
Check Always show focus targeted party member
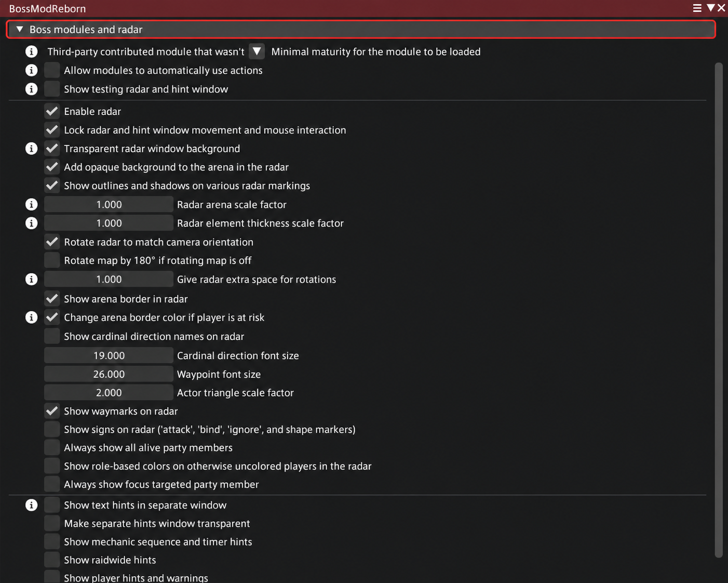coord(52,484)
